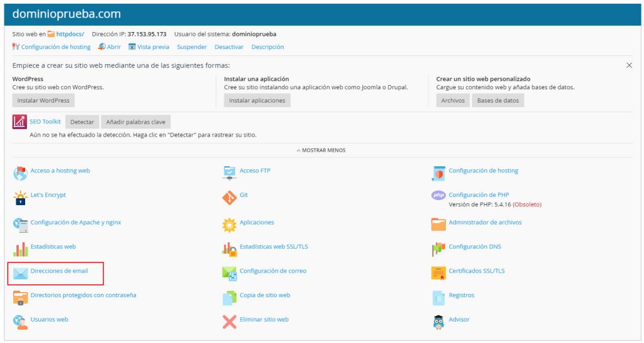Click the Let's Encrypt padlock icon
644x343 pixels.
pos(20,198)
